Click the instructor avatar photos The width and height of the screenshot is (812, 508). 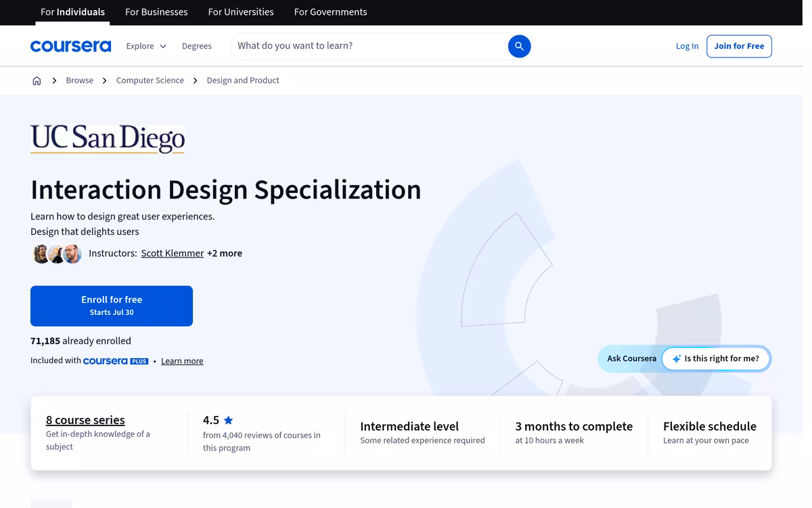click(x=57, y=254)
